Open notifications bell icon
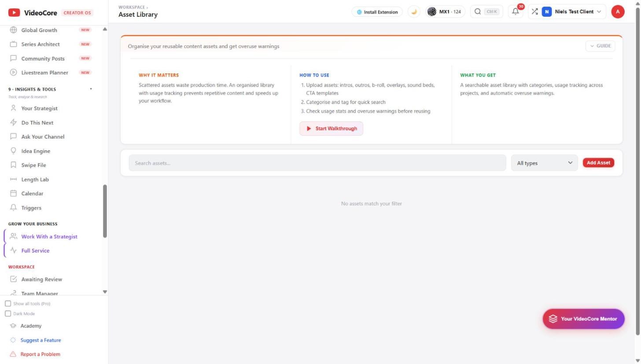The height and width of the screenshot is (364, 641). click(x=516, y=12)
